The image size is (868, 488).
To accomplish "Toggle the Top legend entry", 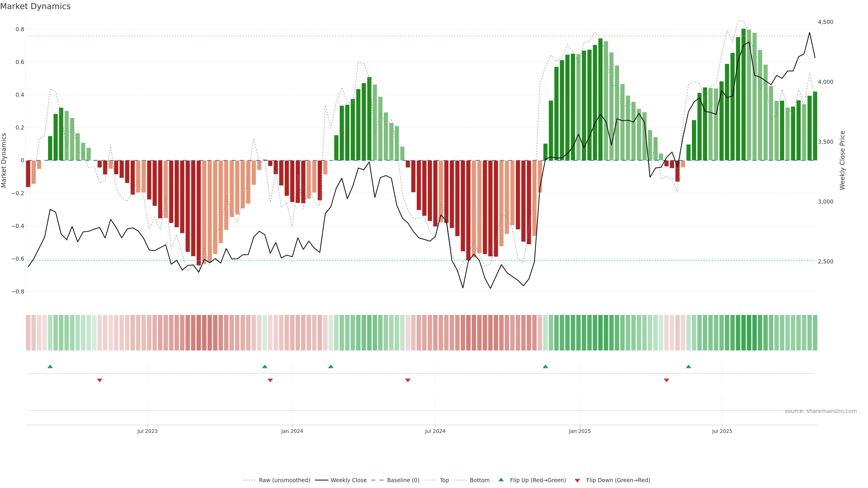I will (444, 480).
